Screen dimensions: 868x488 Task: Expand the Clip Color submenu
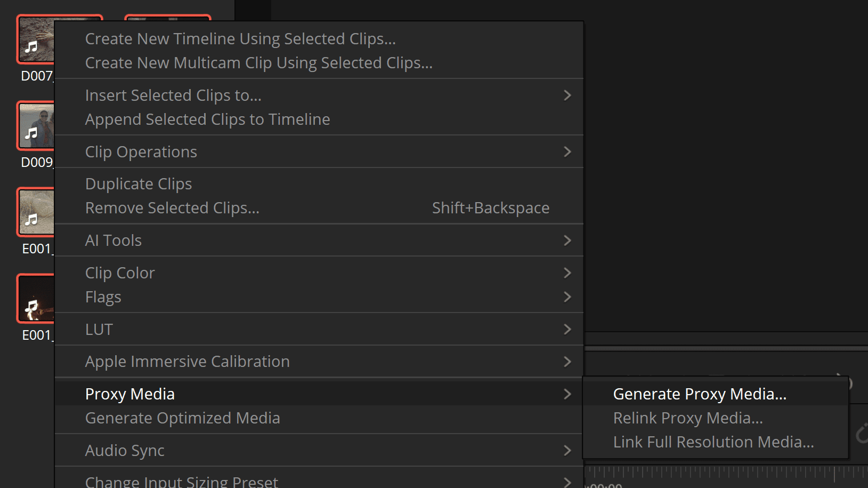coord(120,273)
